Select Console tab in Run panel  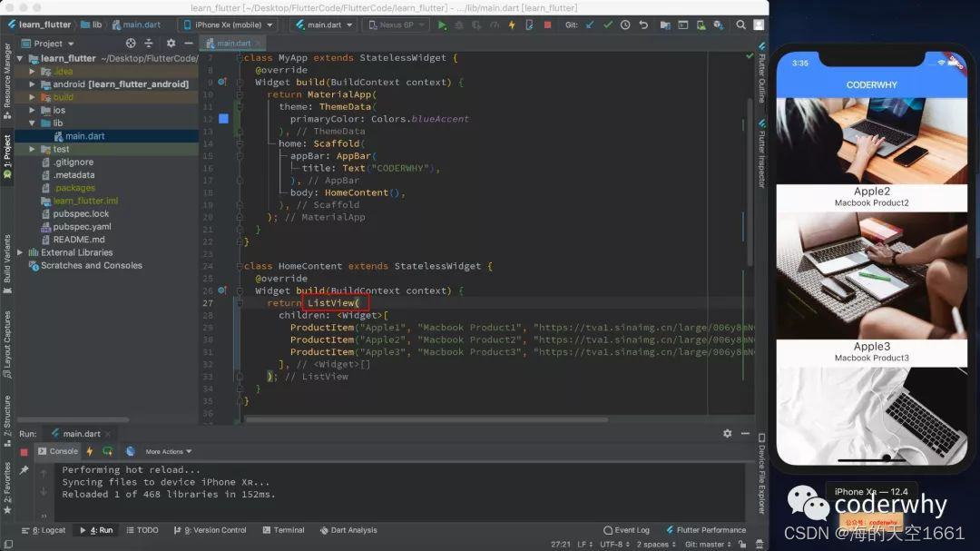[58, 451]
